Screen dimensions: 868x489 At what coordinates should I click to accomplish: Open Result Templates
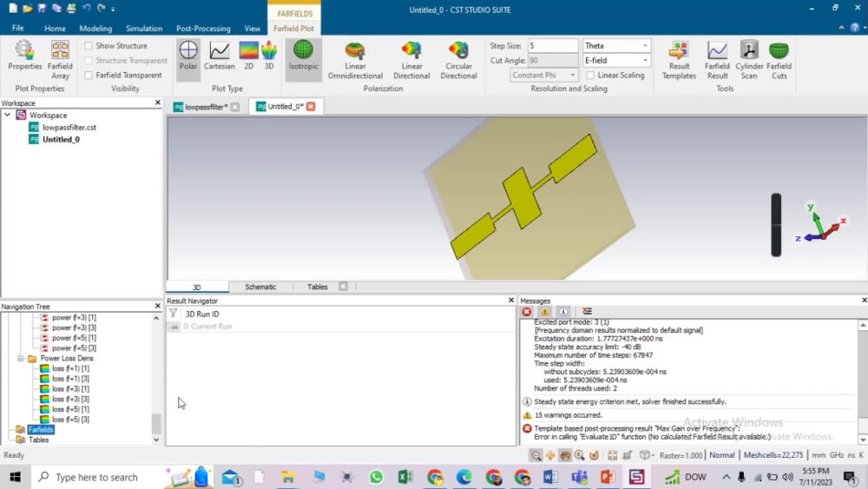[679, 60]
